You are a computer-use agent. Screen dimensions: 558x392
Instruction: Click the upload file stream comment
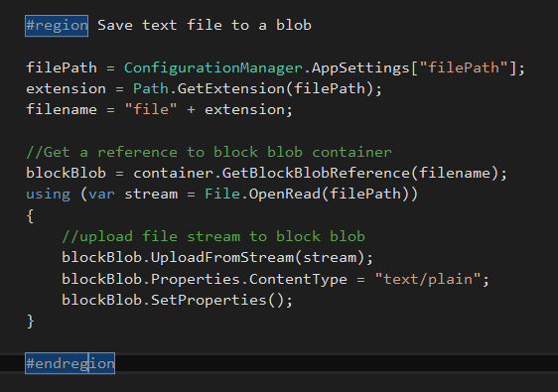(x=213, y=236)
